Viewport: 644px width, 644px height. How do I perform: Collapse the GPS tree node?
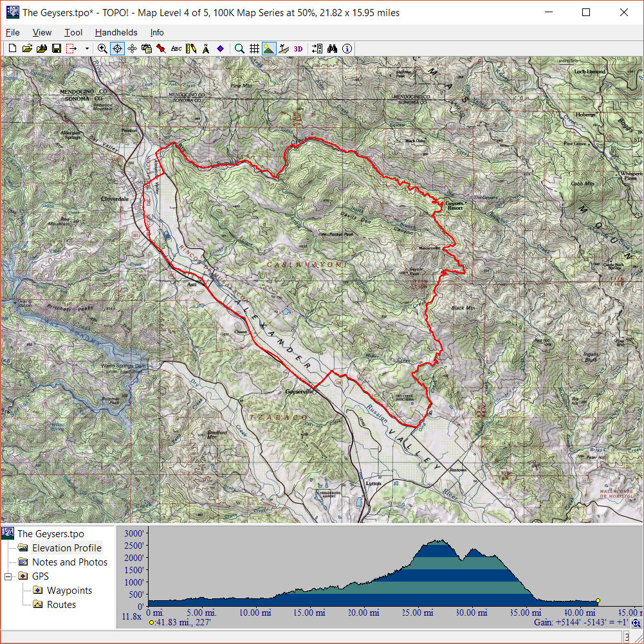(x=9, y=576)
